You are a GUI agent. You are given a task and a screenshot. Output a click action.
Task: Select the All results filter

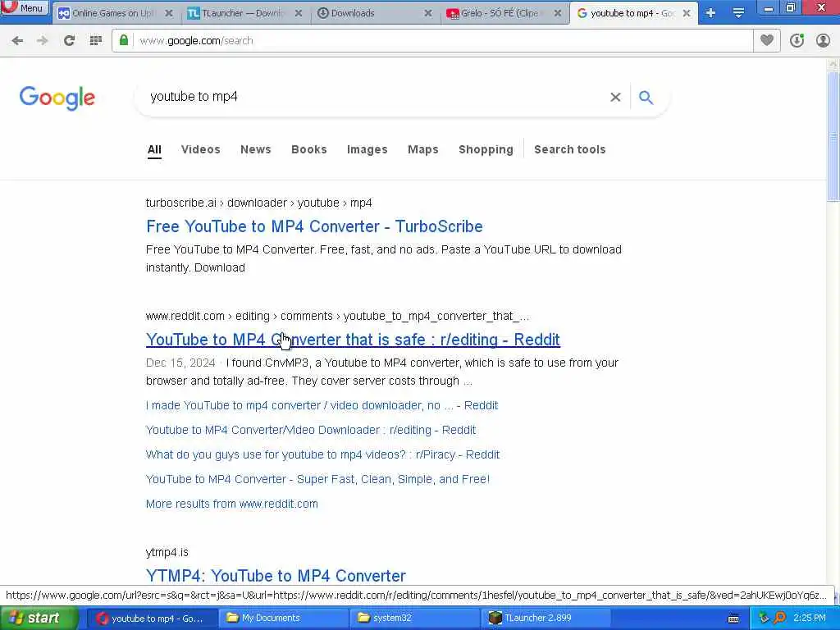[154, 149]
